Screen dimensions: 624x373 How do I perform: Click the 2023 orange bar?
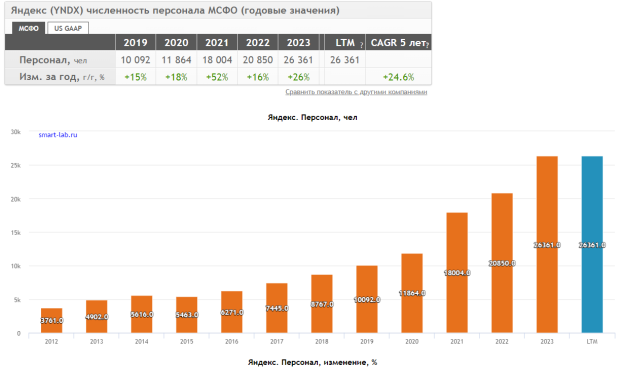(x=547, y=244)
